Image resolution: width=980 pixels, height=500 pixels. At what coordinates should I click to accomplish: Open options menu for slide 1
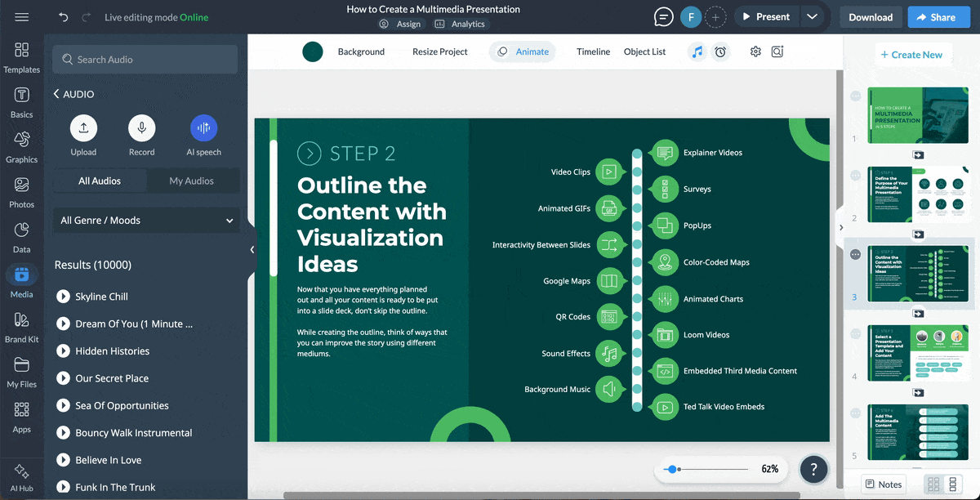855,96
